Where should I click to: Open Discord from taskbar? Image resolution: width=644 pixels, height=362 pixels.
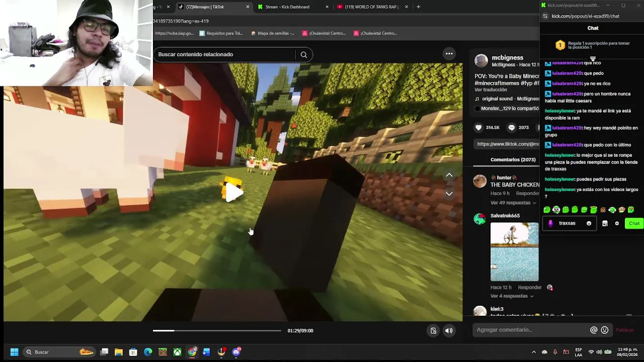(x=236, y=352)
